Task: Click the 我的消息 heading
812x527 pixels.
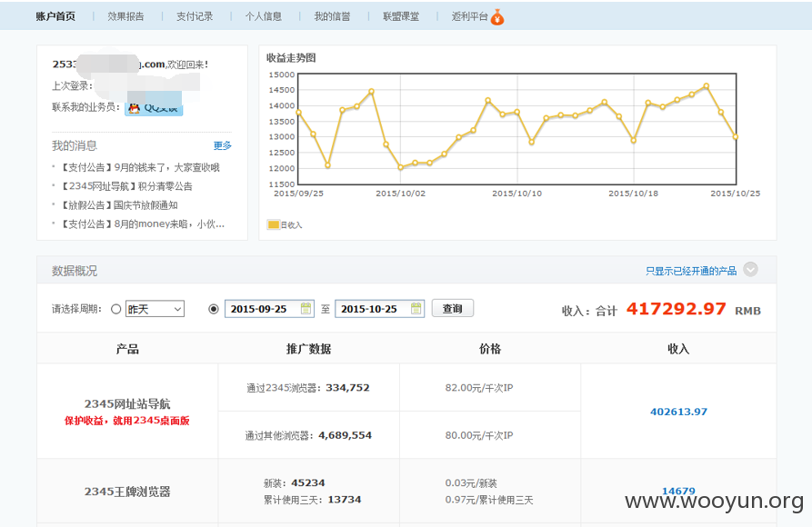Action: [x=74, y=146]
